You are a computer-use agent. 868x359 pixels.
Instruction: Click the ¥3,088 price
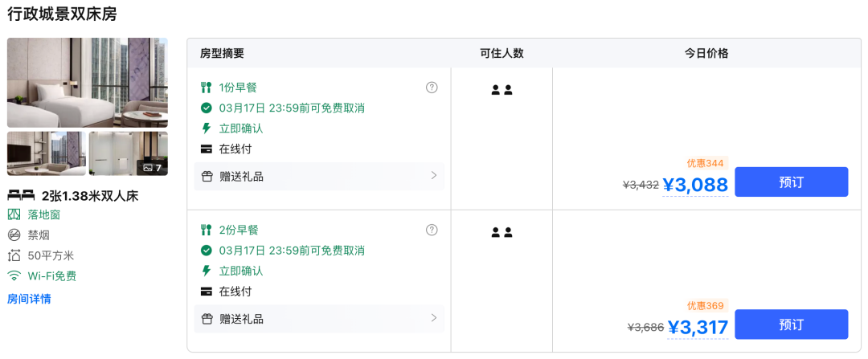point(695,186)
